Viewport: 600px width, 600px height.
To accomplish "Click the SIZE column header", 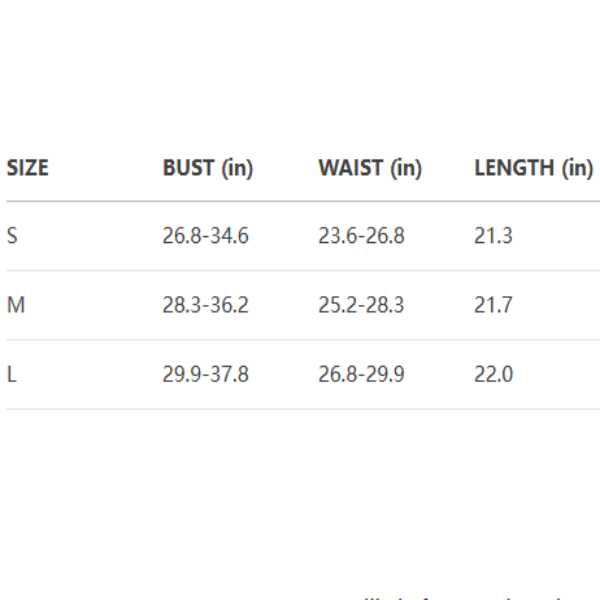I will pyautogui.click(x=28, y=168).
